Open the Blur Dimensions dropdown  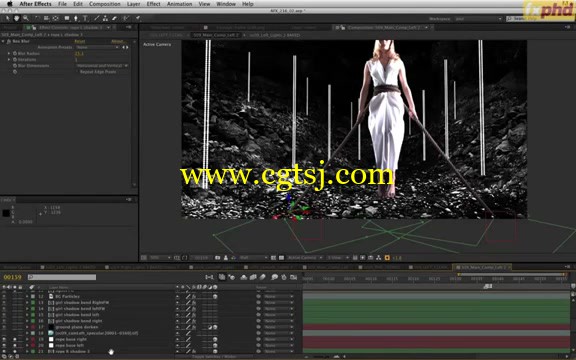102,66
